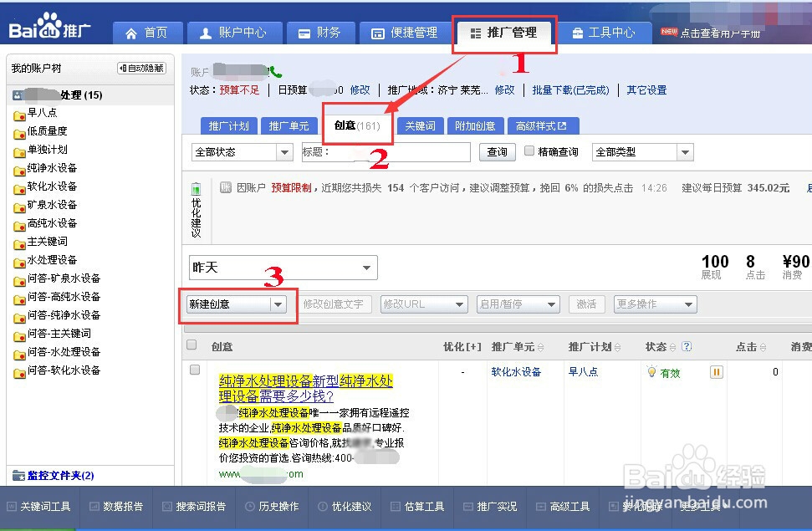
Task: Click the 账 icon before budget warning
Action: (225, 187)
